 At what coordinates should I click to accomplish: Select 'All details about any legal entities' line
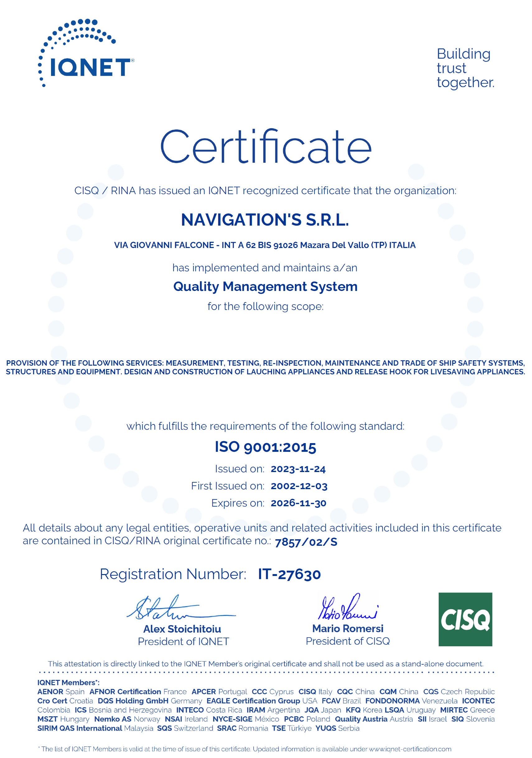coord(262,528)
